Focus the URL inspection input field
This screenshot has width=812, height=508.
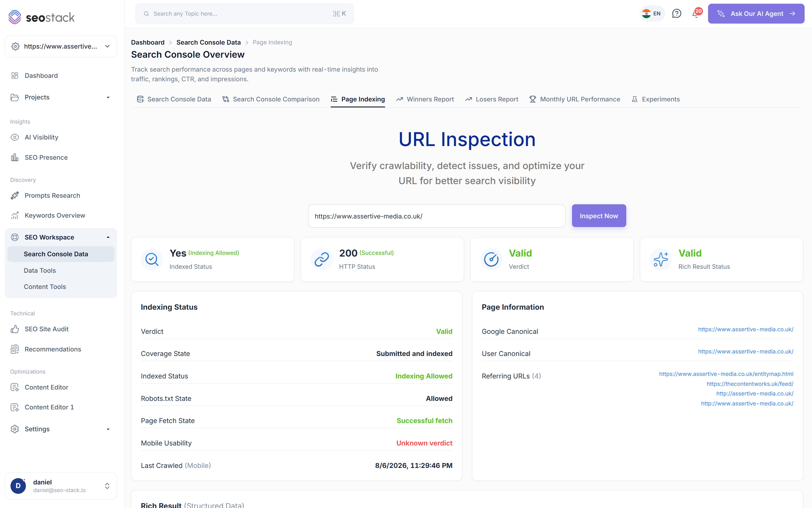click(x=437, y=216)
